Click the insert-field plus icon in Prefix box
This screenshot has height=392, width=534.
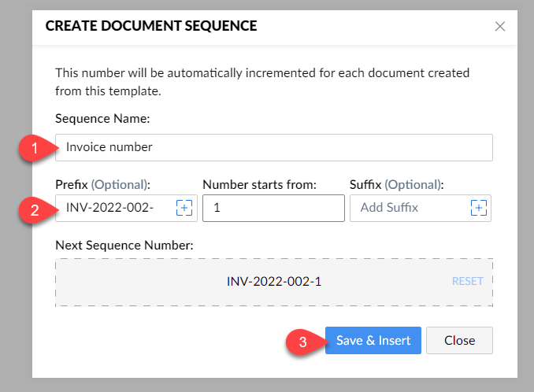click(184, 208)
